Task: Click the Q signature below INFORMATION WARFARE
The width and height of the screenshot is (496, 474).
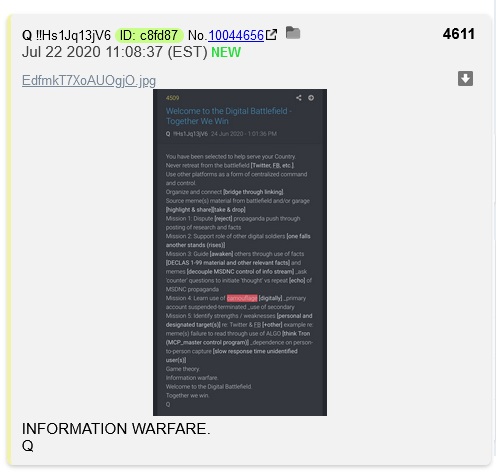Action: pos(28,446)
